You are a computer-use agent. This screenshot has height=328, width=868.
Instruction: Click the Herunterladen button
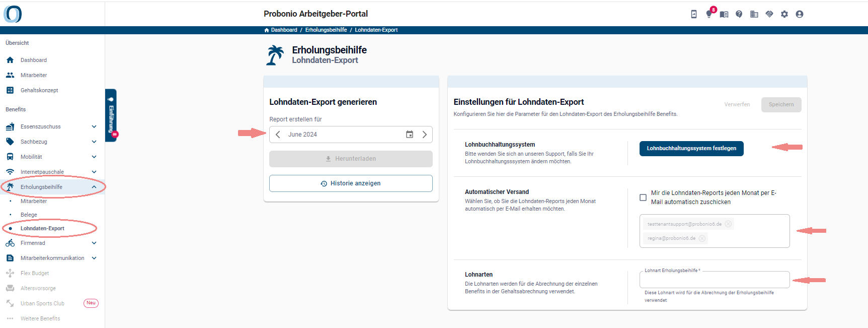(x=351, y=159)
